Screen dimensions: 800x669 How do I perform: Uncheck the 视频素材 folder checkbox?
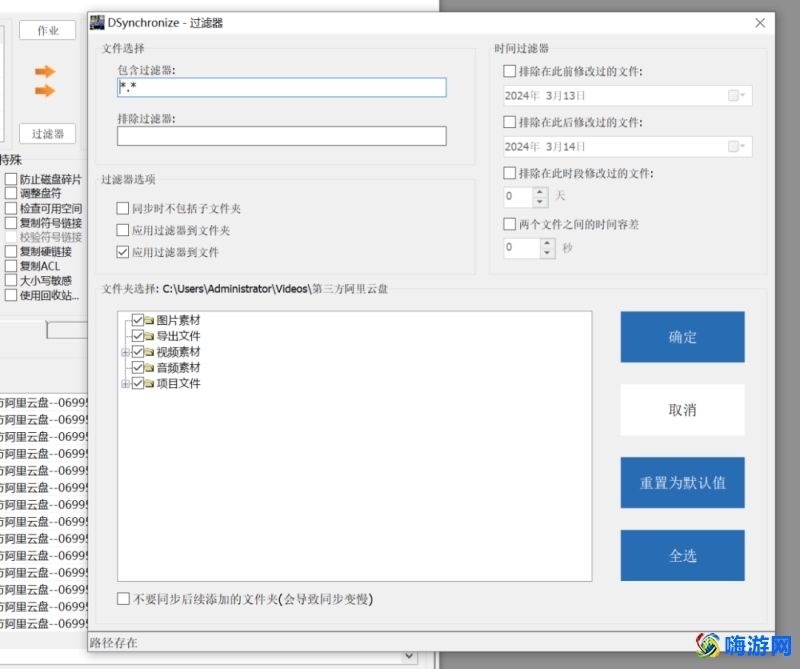click(x=138, y=352)
